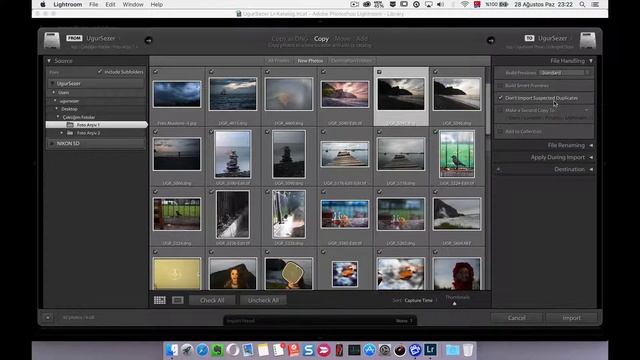Click the Check All button

click(x=212, y=300)
